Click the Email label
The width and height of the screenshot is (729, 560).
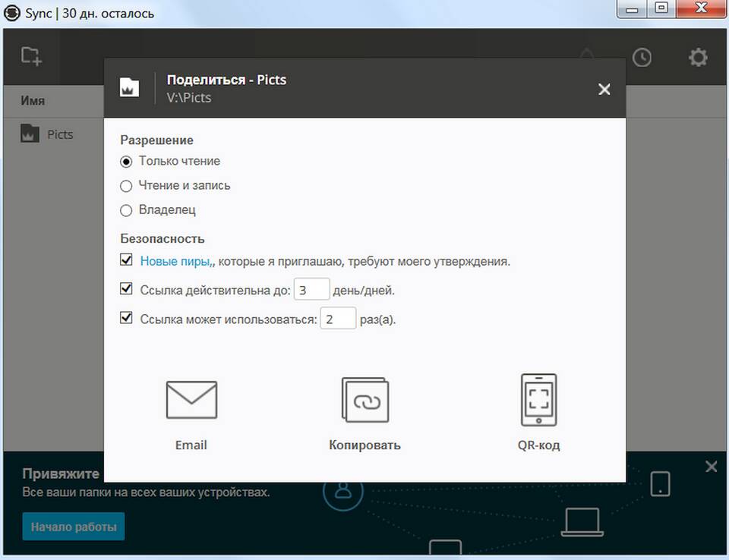coord(191,445)
